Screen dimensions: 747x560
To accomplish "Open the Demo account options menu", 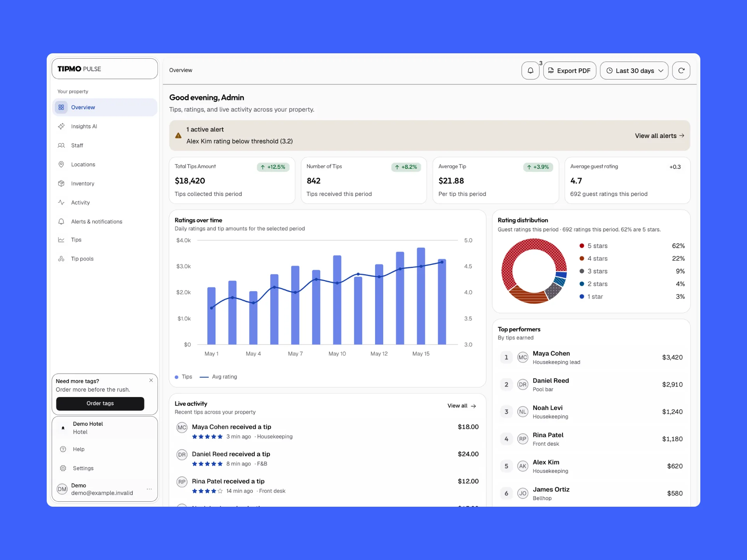I will tap(149, 489).
